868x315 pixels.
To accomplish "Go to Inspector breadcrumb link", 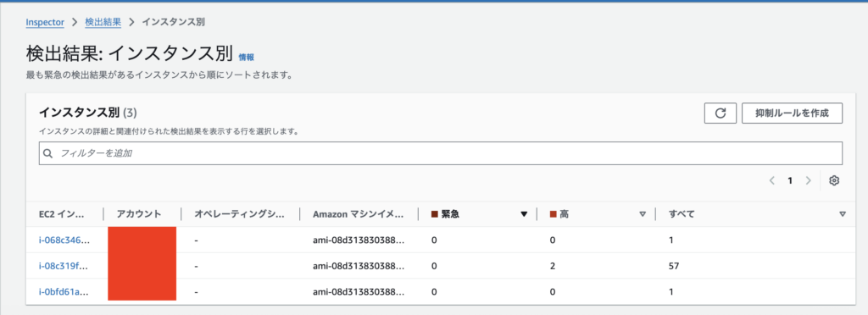I will click(45, 22).
